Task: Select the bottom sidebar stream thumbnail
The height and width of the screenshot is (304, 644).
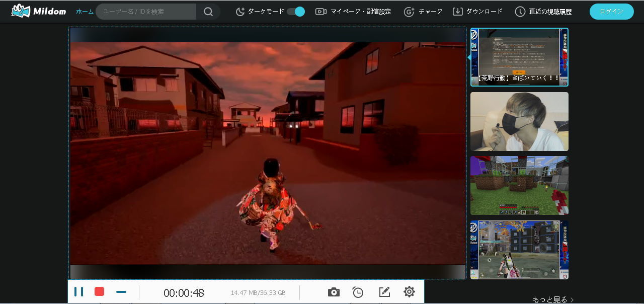Action: tap(519, 250)
